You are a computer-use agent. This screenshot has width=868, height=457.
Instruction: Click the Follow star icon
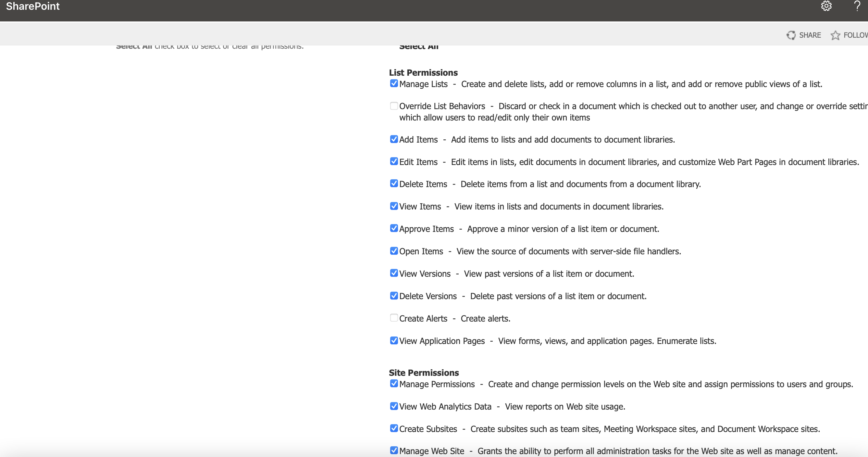[835, 35]
